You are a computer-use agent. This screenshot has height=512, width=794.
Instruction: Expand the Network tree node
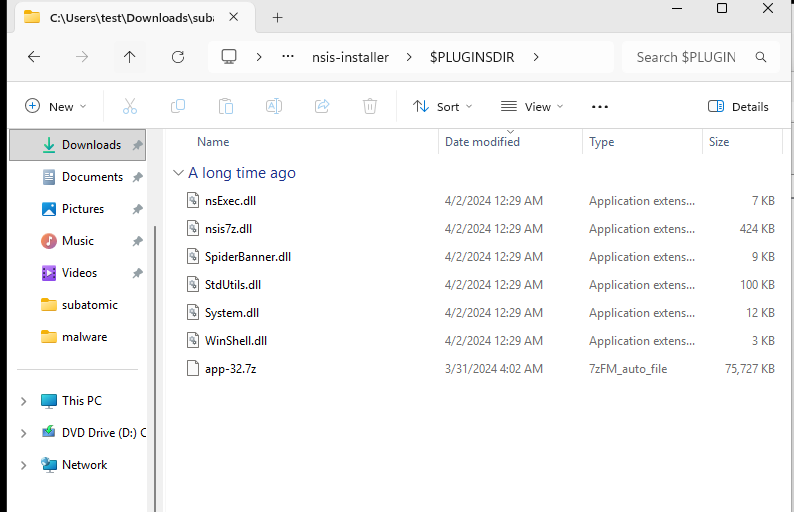pos(23,465)
